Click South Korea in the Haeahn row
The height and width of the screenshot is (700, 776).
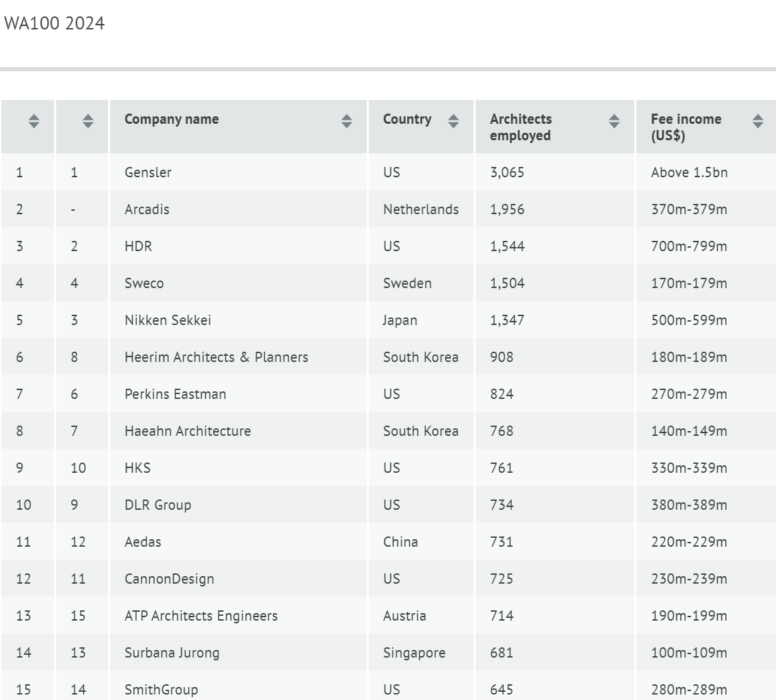[x=421, y=431]
